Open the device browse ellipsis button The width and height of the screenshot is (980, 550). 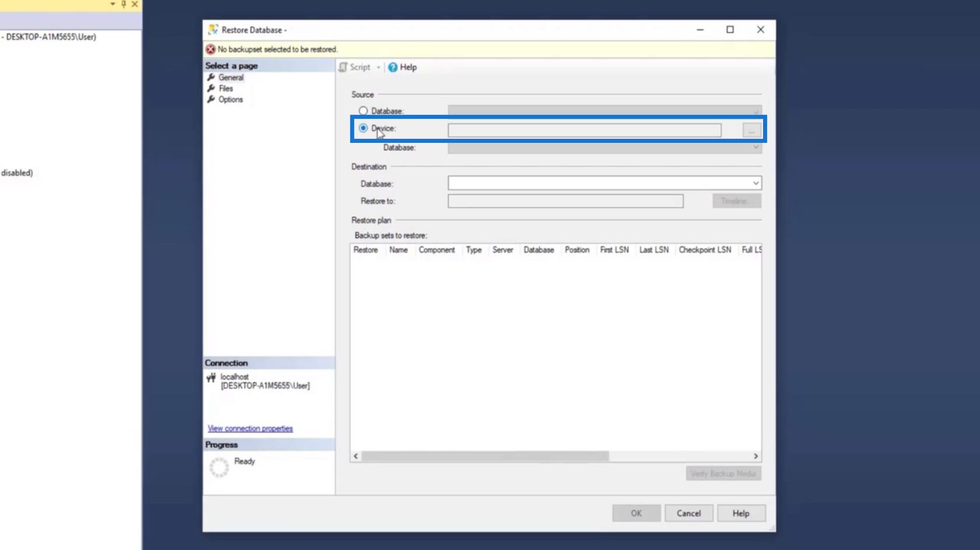(751, 131)
